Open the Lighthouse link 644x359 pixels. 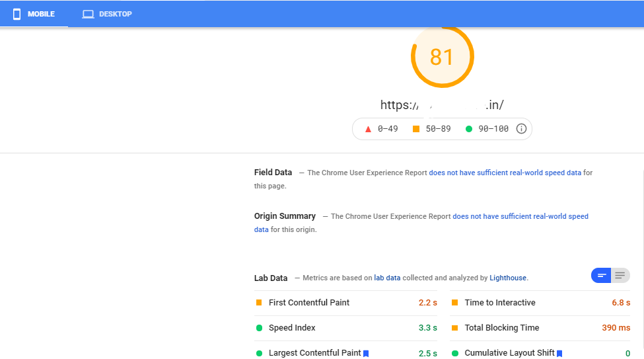508,278
